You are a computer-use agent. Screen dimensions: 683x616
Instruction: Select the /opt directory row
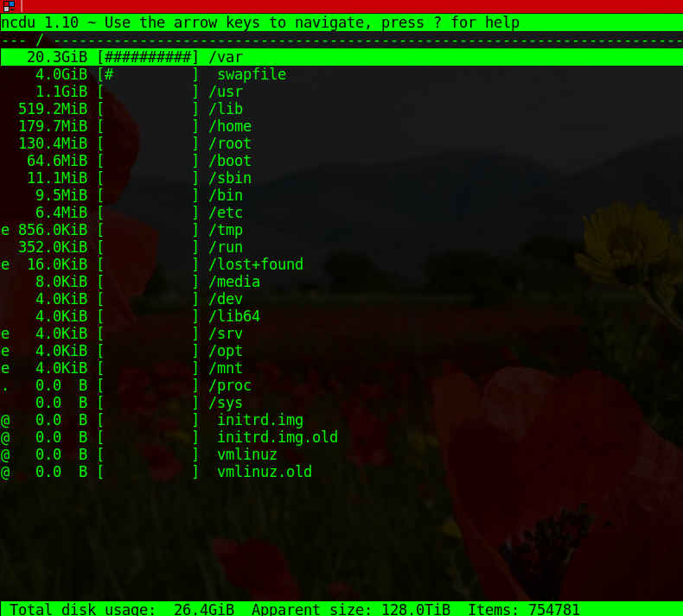click(341, 351)
